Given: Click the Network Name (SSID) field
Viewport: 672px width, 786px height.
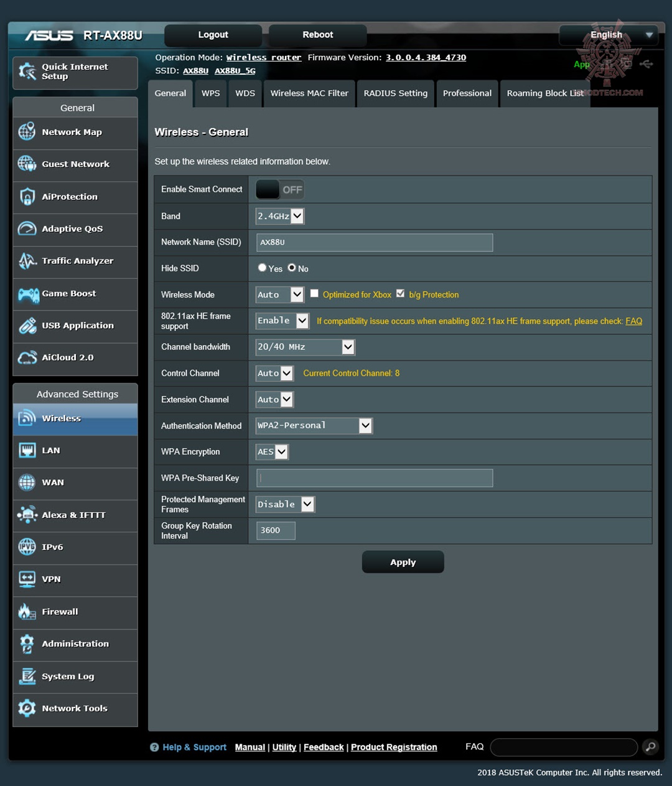Looking at the screenshot, I should [x=375, y=242].
